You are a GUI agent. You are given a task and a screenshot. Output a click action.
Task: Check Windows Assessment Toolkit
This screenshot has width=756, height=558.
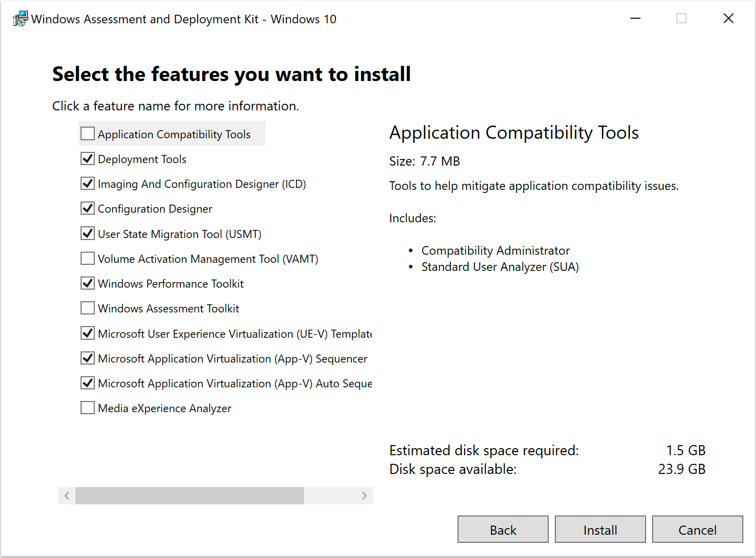(87, 308)
